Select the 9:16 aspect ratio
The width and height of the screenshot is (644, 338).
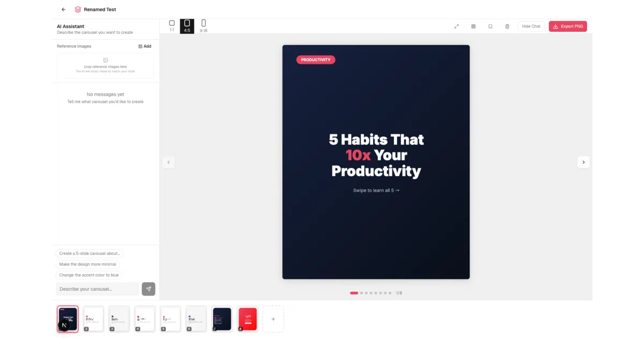(203, 26)
